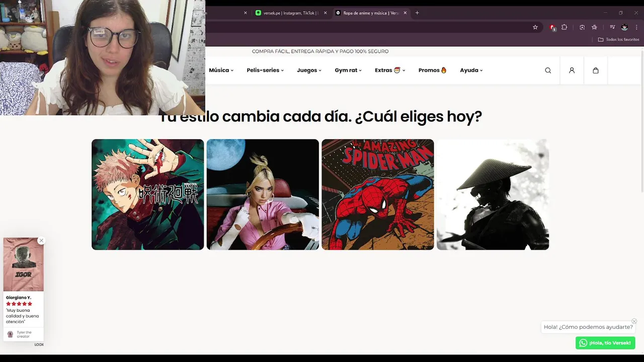The image size is (644, 362).
Task: Dismiss the ¿Cómo podemos ayudarte? chat bubble
Action: 634,321
